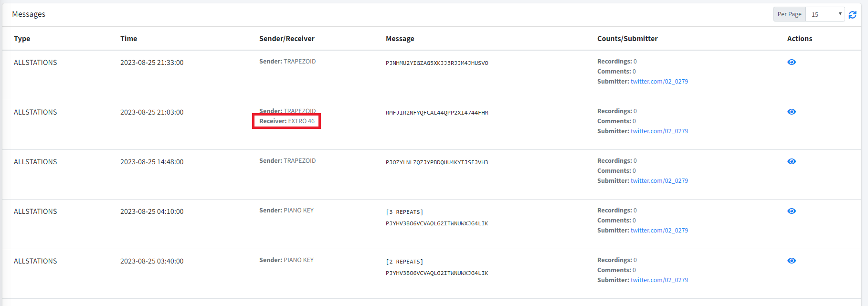Click the refresh icon beside Per Page
This screenshot has height=306, width=868.
pos(852,15)
